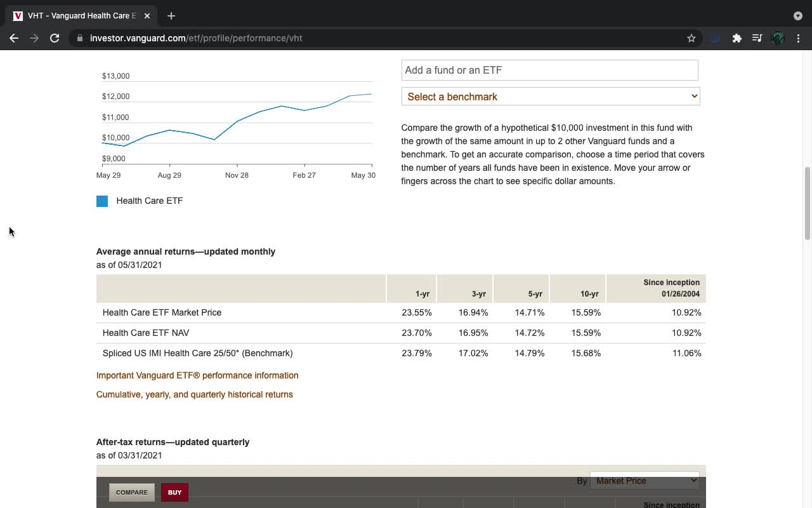Click the 17.02% benchmark three-year value
Image resolution: width=812 pixels, height=508 pixels.
[x=473, y=353]
